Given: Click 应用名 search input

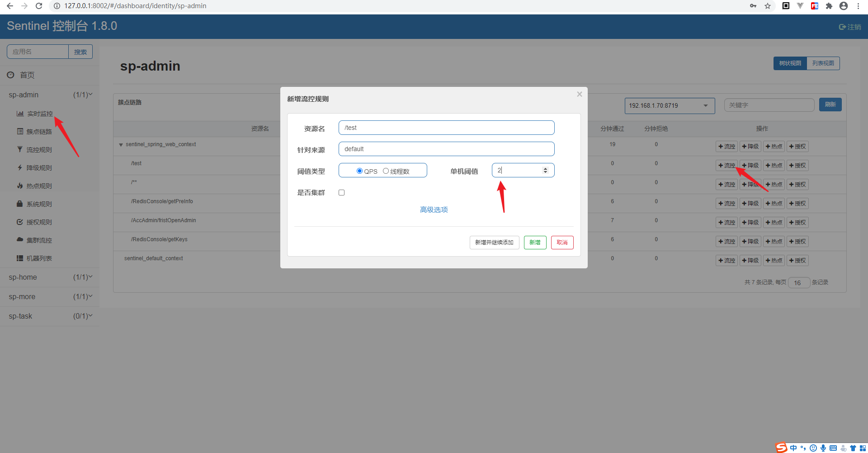Looking at the screenshot, I should tap(38, 52).
